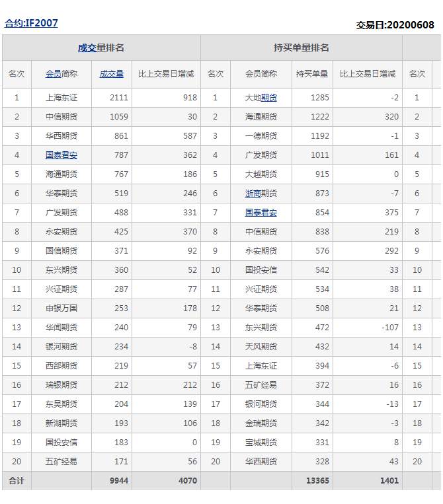This screenshot has height=504, width=443.
Task: Click total change 4070
Action: coord(188,481)
